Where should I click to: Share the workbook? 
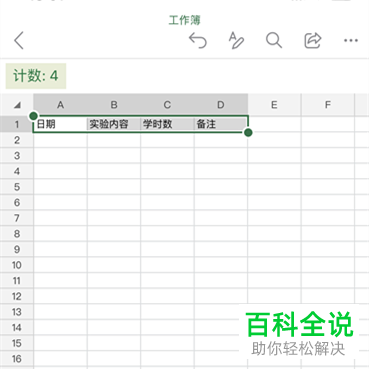coord(313,40)
